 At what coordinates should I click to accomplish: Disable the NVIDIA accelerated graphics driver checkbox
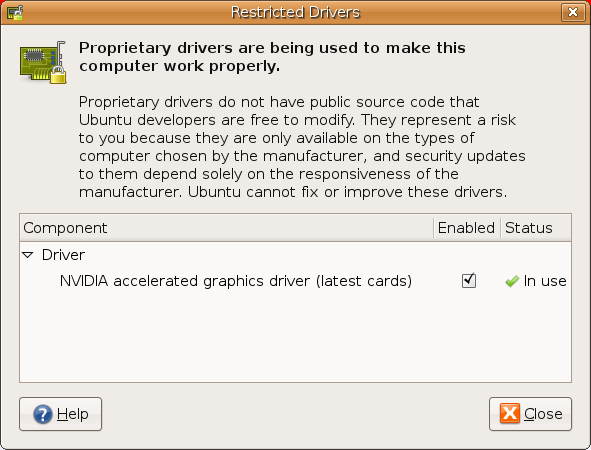point(469,281)
